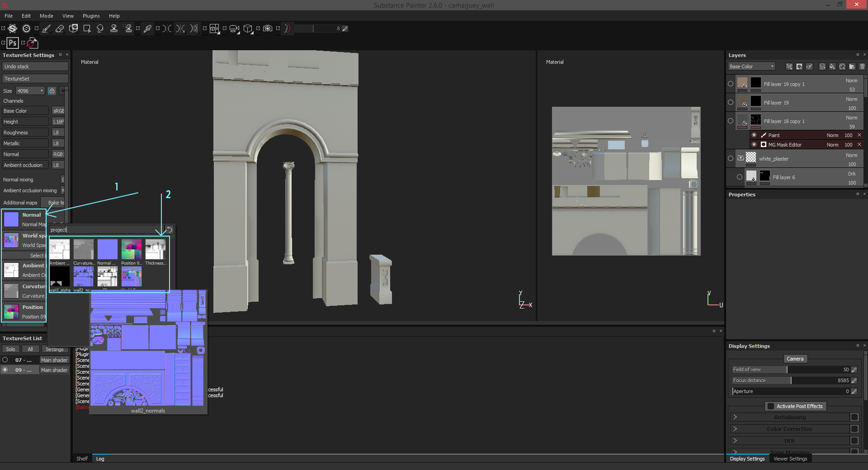Click the screenshot camera icon in toolbar
The height and width of the screenshot is (470, 868).
(x=268, y=28)
